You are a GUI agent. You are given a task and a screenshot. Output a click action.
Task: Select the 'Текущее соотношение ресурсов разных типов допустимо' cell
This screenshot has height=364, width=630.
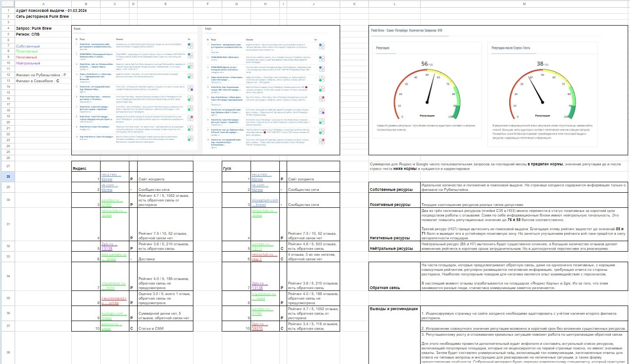pos(524,200)
